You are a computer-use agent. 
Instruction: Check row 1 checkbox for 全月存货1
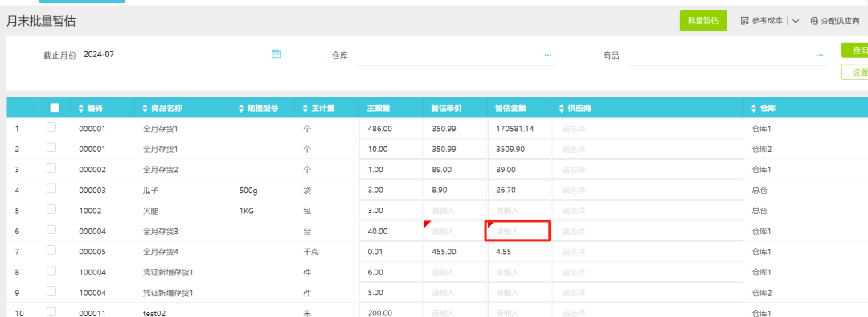[51, 127]
